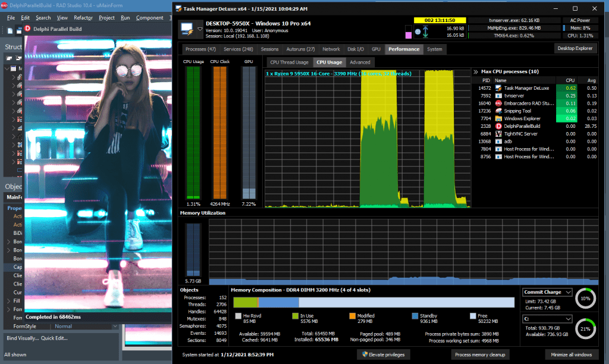Click the TightVNC Server process icon
The height and width of the screenshot is (364, 609).
[498, 134]
